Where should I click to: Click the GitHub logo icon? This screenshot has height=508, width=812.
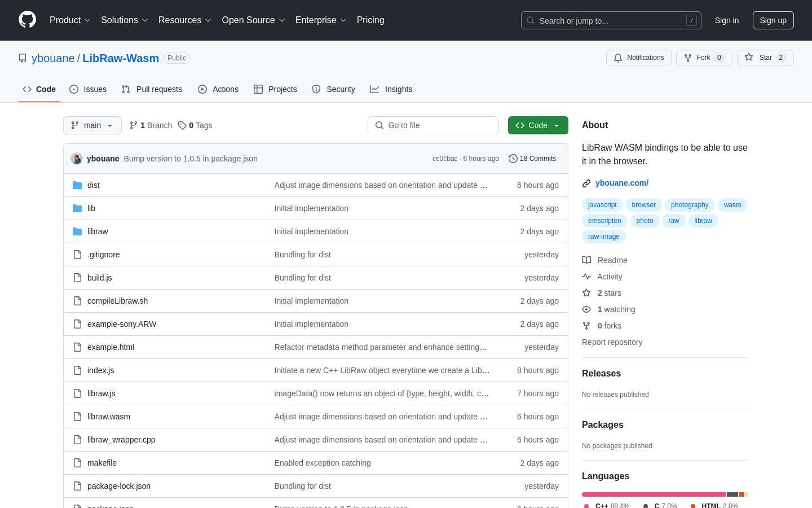(28, 20)
